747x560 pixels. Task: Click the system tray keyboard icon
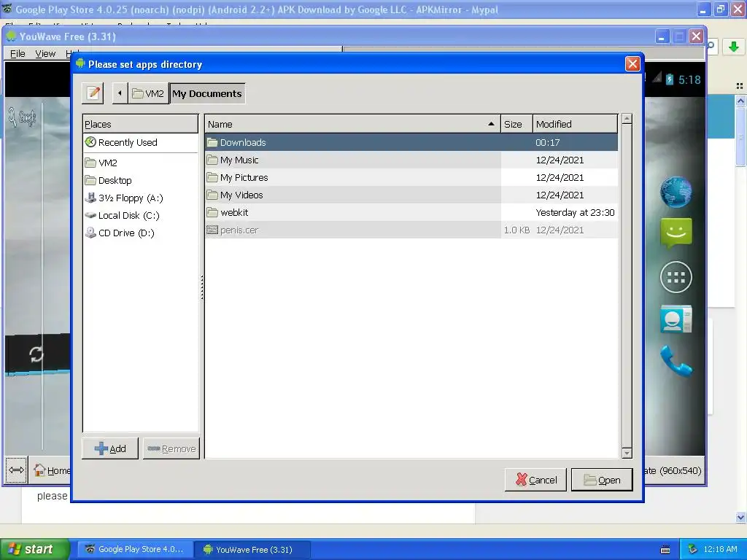(x=665, y=550)
